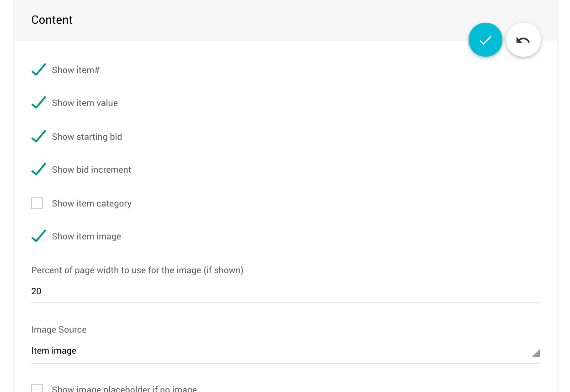The image size is (570, 392).
Task: Click the Content section header
Action: coord(52,20)
